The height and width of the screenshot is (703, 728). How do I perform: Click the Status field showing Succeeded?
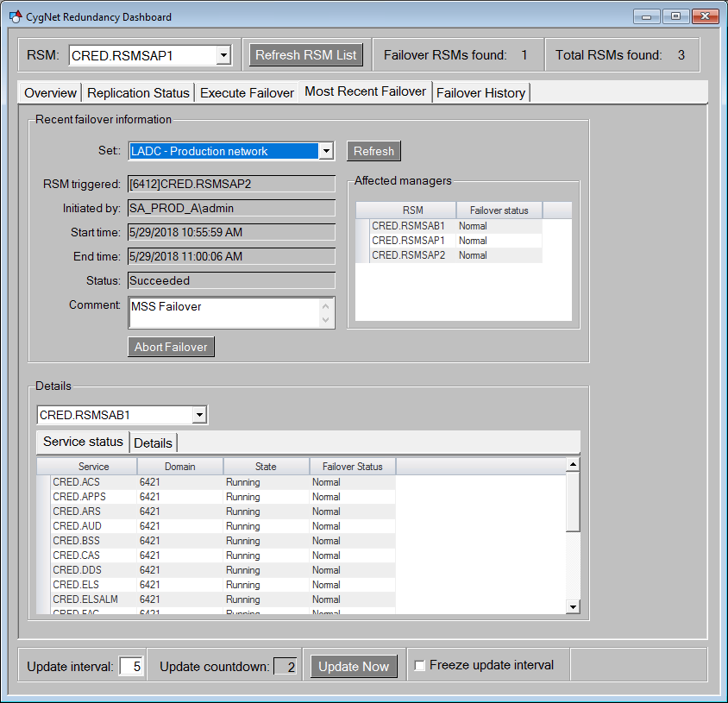(x=231, y=280)
